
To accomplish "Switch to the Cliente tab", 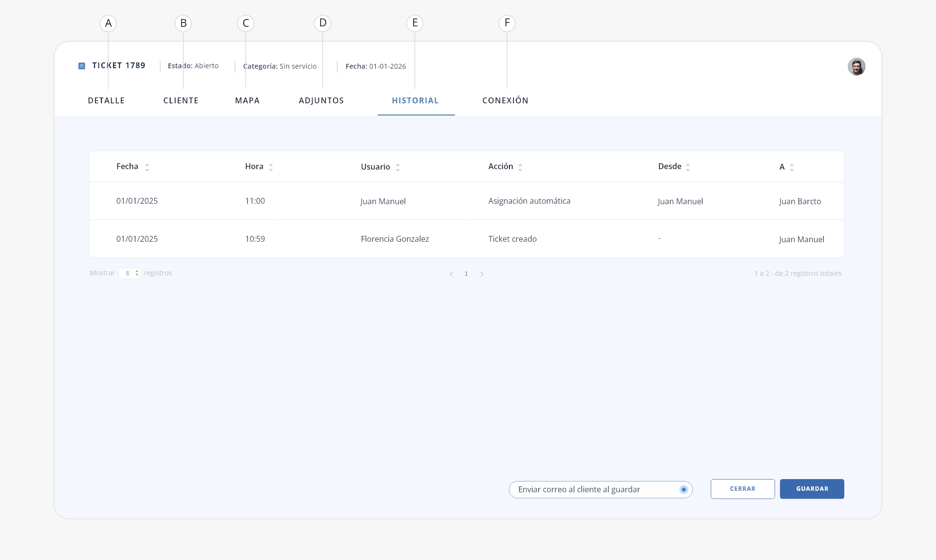I will [x=181, y=100].
